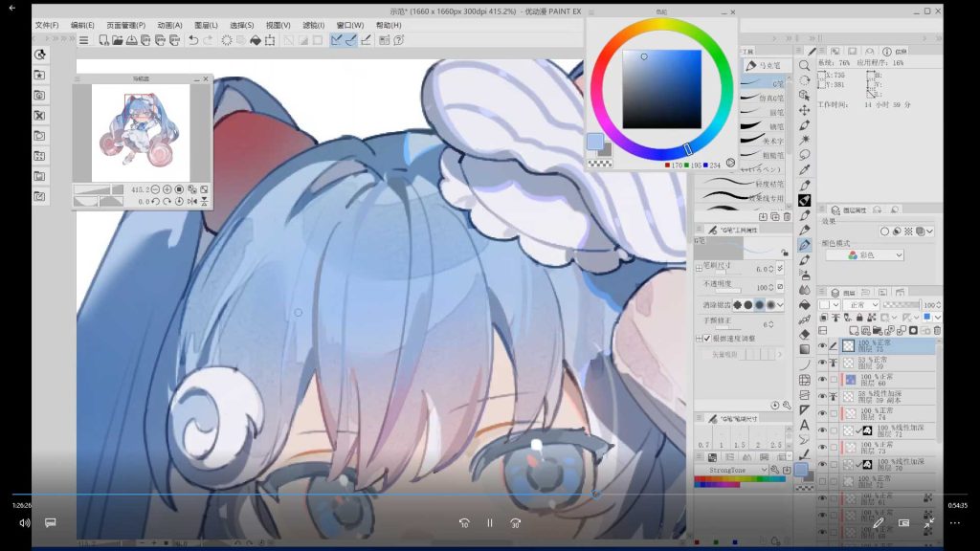This screenshot has width=980, height=551.
Task: Open effect options dropdown arrow
Action: coord(930,231)
